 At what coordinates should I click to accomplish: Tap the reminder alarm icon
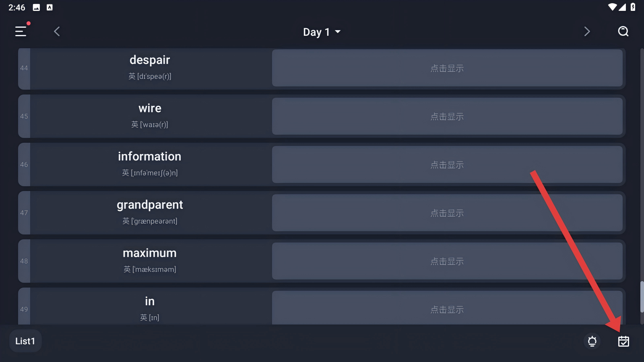pyautogui.click(x=592, y=341)
